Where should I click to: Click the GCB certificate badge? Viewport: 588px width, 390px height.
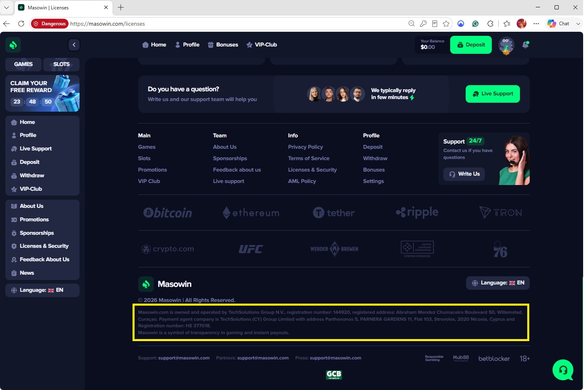(334, 375)
